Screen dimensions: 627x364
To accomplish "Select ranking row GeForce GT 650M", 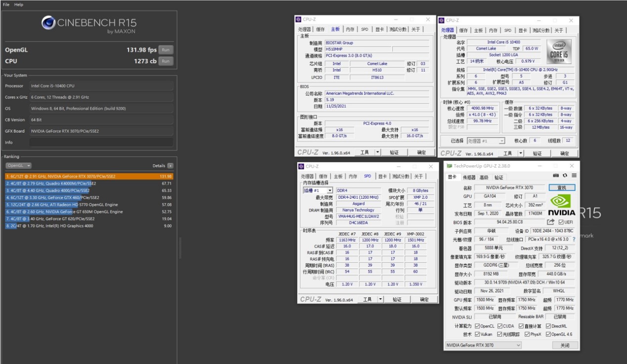I will (89, 212).
